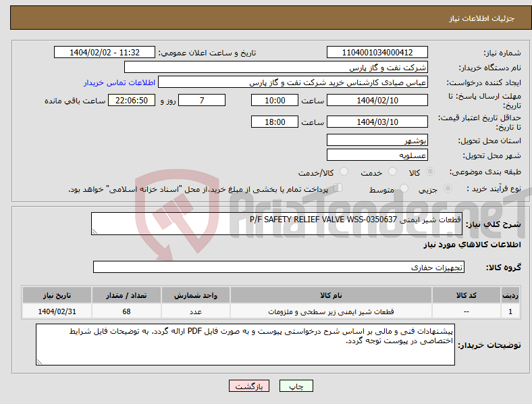
Task: Click the page title جزئیات اطلاعات نیاز
Action: 482,18
